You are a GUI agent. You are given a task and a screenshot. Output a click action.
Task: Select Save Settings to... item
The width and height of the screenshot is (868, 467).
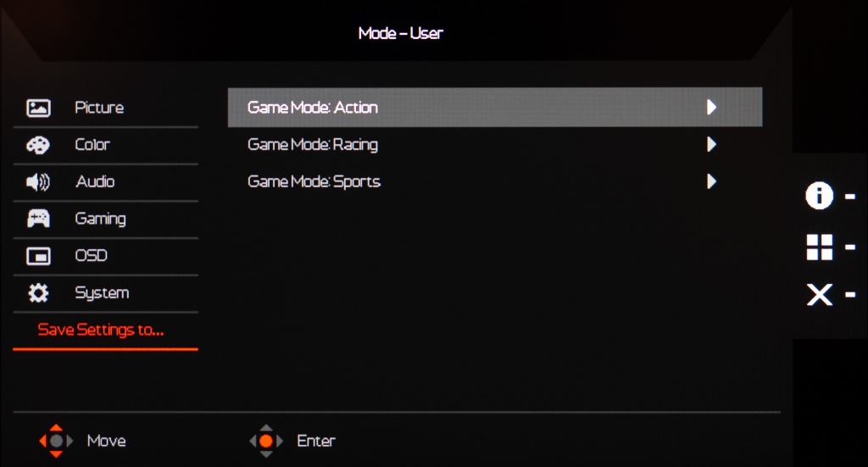101,330
